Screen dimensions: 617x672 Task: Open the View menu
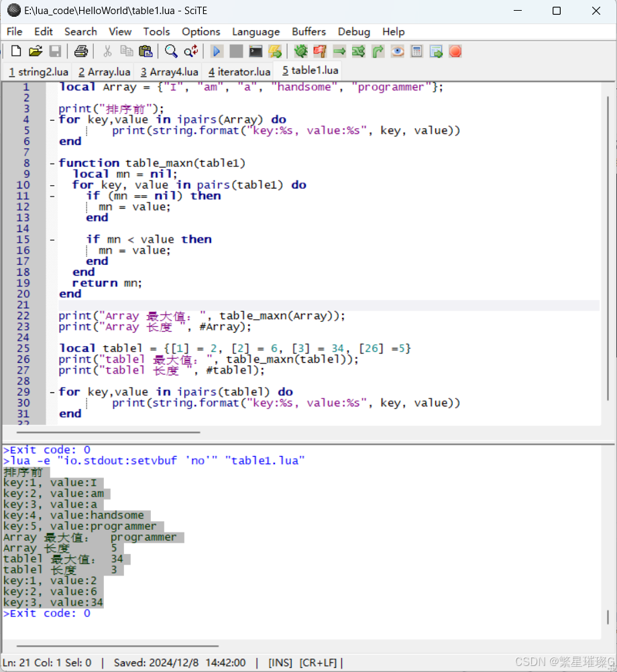(120, 32)
